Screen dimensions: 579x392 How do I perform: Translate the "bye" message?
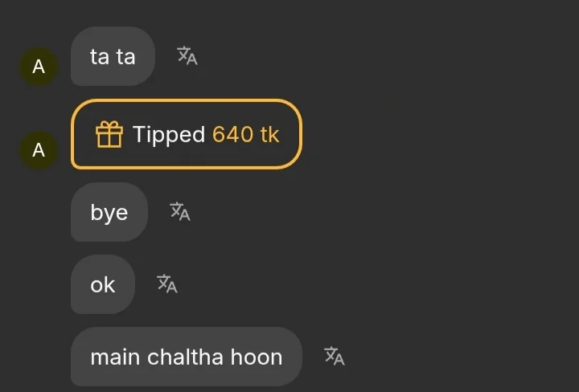point(180,211)
